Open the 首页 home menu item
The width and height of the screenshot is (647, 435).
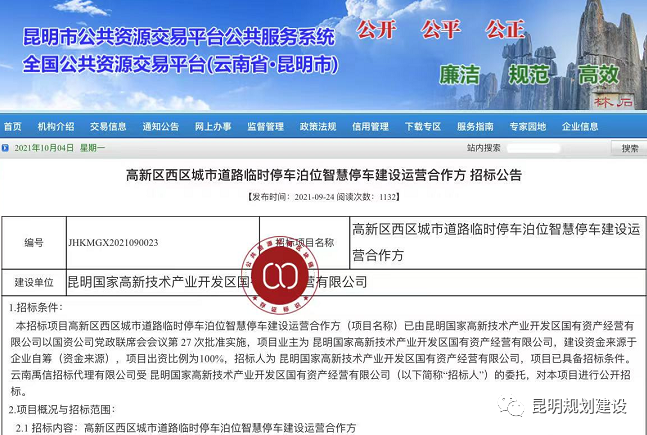click(12, 127)
